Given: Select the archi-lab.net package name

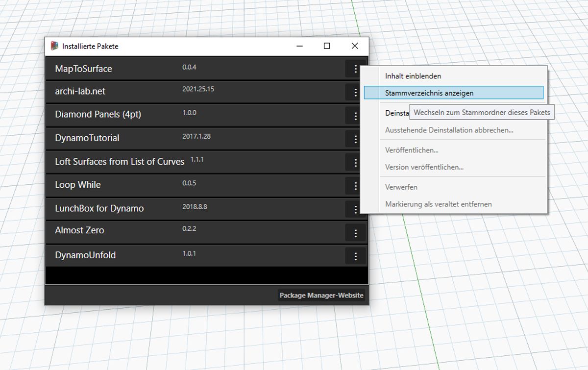Looking at the screenshot, I should (x=80, y=92).
